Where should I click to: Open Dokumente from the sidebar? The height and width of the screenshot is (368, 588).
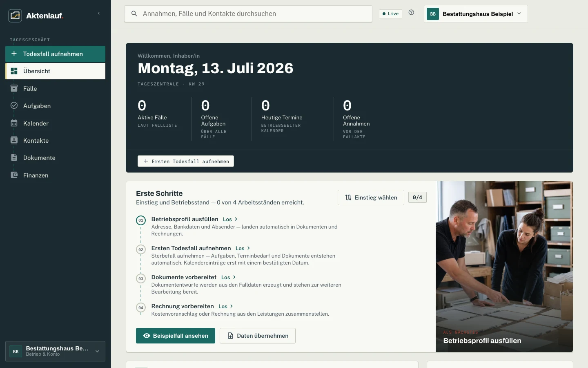[x=55, y=158]
